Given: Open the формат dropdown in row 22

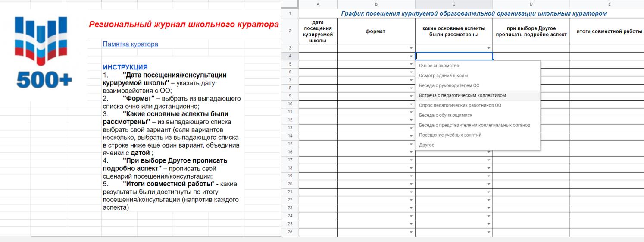Looking at the screenshot, I should pyautogui.click(x=411, y=200).
